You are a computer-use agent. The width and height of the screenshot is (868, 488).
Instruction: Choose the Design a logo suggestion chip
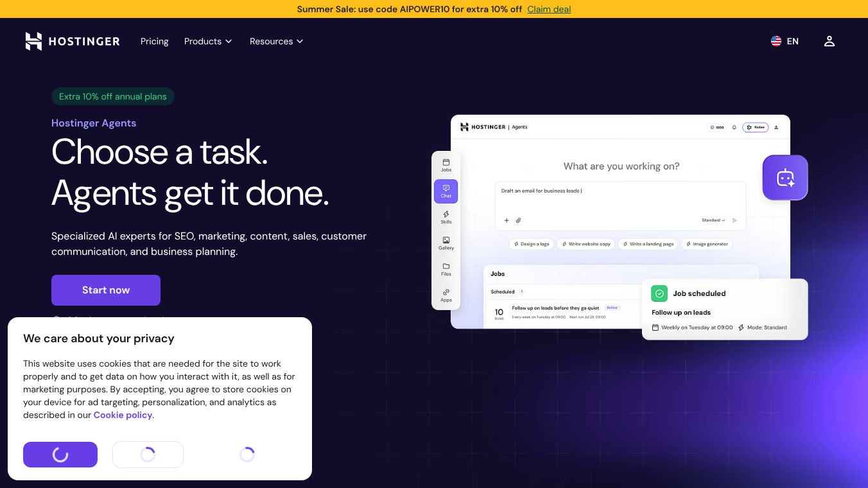coord(532,244)
